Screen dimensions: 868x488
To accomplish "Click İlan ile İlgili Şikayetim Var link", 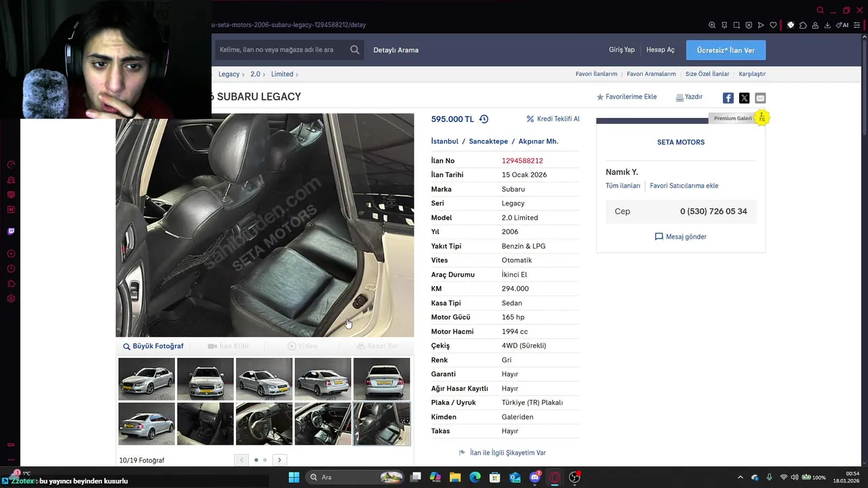I will (x=502, y=453).
